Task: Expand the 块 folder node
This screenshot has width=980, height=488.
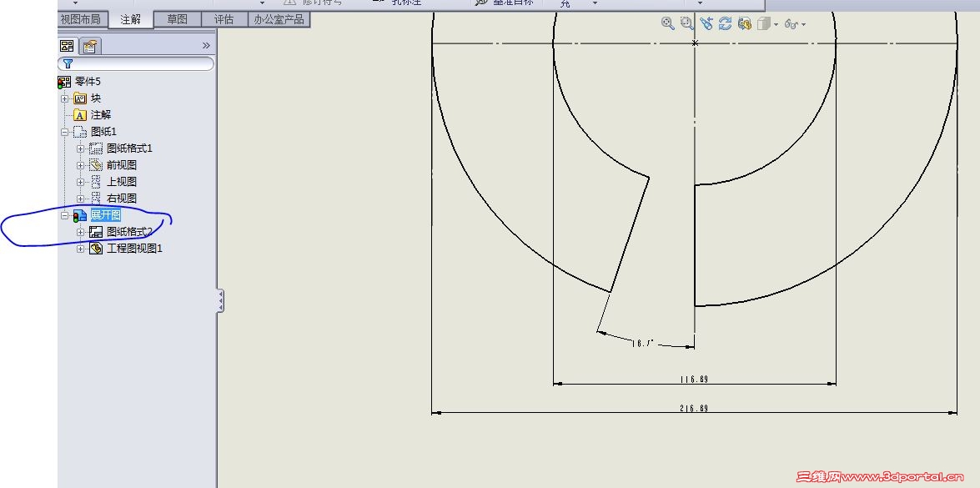Action: [64, 98]
